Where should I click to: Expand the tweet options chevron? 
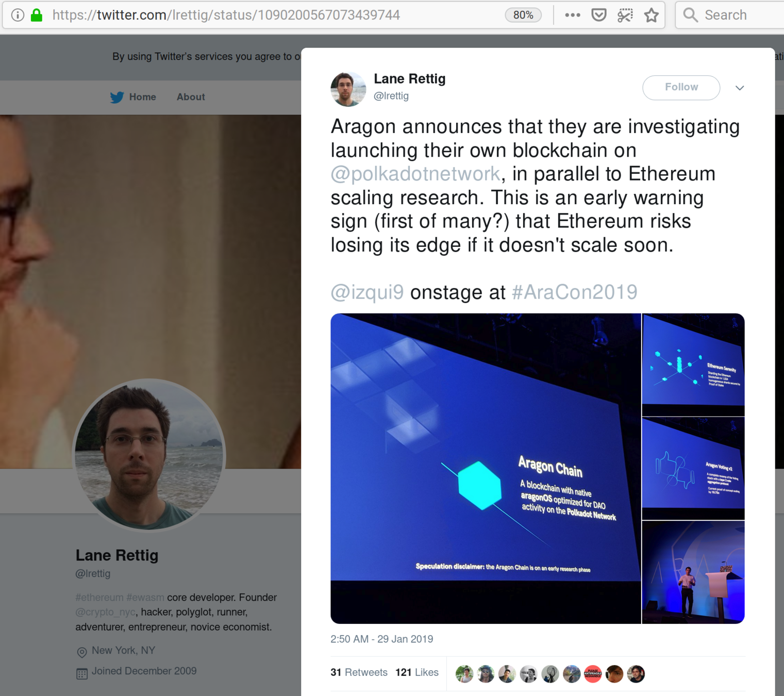tap(740, 88)
